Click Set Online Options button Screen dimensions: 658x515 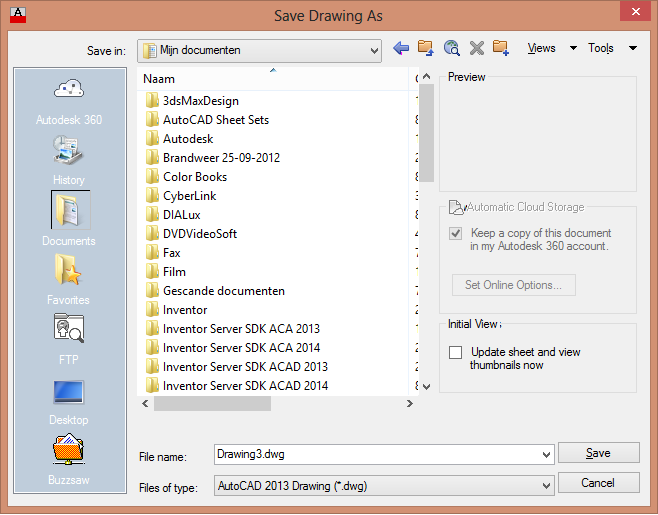pyautogui.click(x=513, y=285)
